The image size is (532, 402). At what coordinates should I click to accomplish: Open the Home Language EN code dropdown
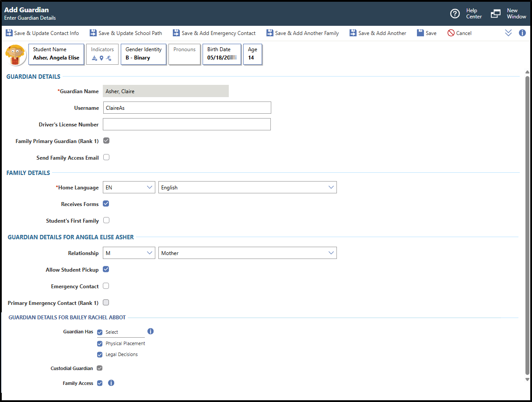[x=129, y=188]
